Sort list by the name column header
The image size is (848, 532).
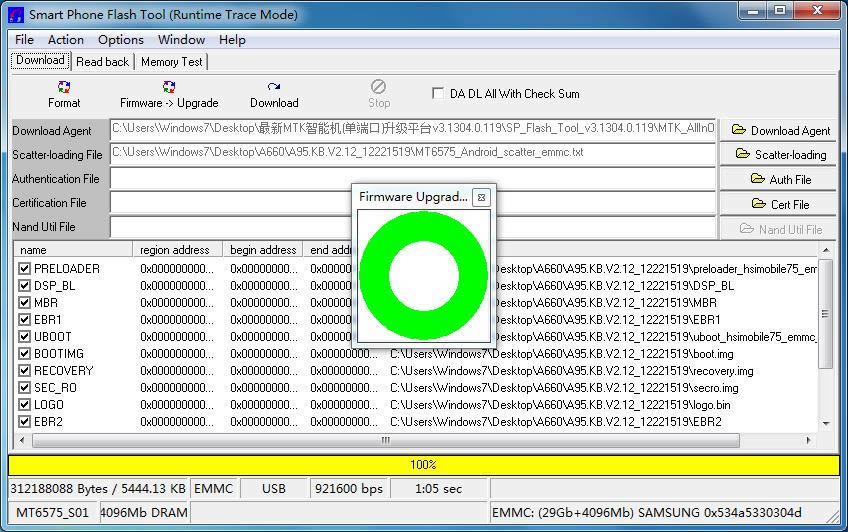click(x=72, y=249)
